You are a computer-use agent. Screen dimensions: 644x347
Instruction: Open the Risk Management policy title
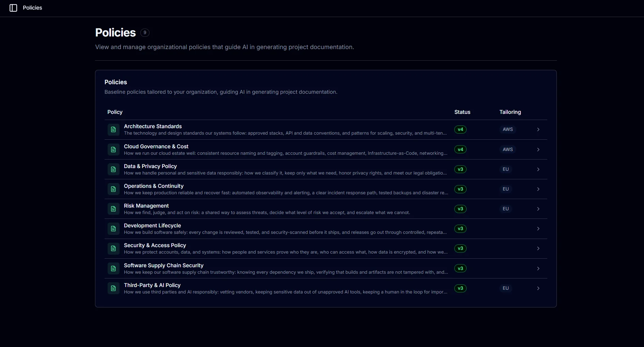pos(146,206)
